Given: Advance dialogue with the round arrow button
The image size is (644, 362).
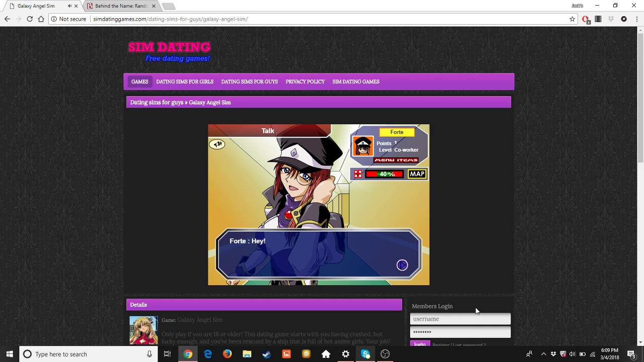Looking at the screenshot, I should 402,265.
